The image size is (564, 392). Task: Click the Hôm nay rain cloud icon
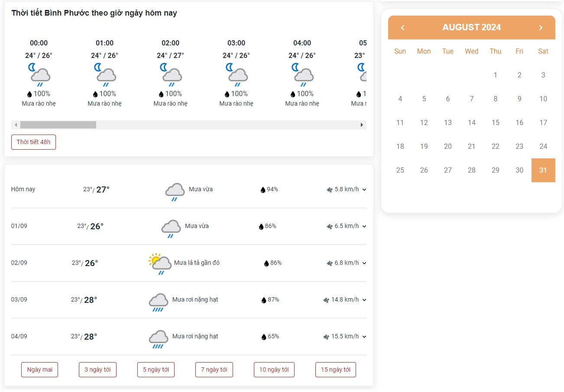175,192
